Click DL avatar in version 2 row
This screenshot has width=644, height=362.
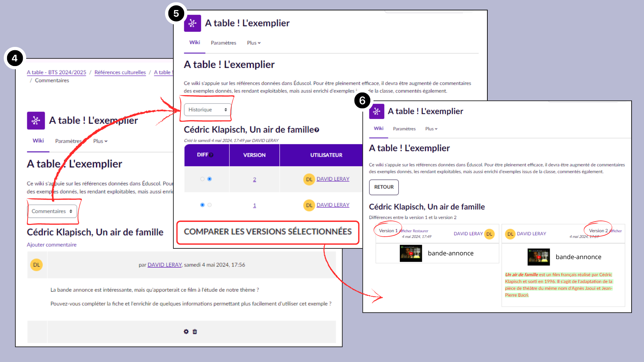(x=309, y=179)
